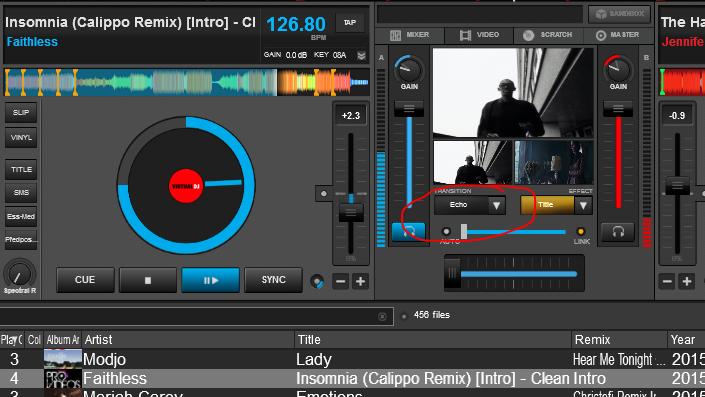
Task: Expand the deck info chevron near KEY
Action: tap(361, 56)
